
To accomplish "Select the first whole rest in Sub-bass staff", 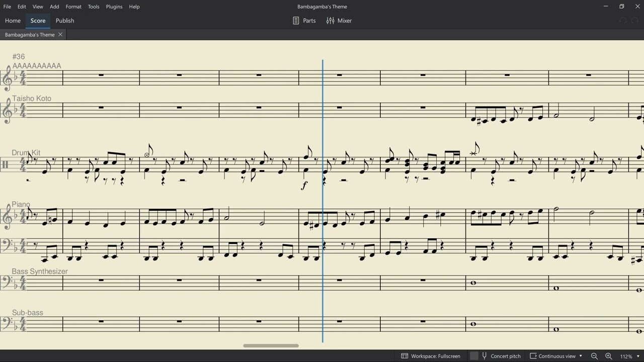I will click(x=101, y=322).
